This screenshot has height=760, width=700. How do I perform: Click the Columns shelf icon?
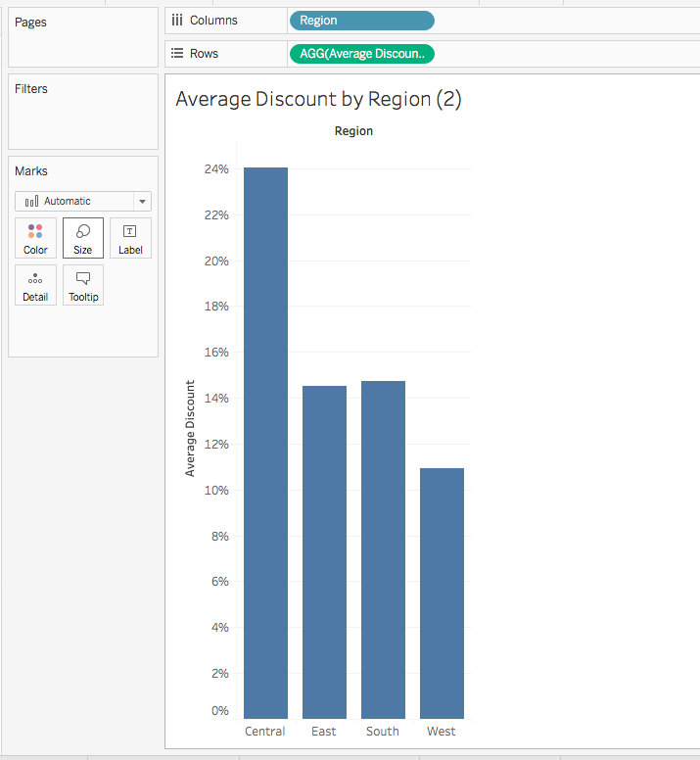177,21
